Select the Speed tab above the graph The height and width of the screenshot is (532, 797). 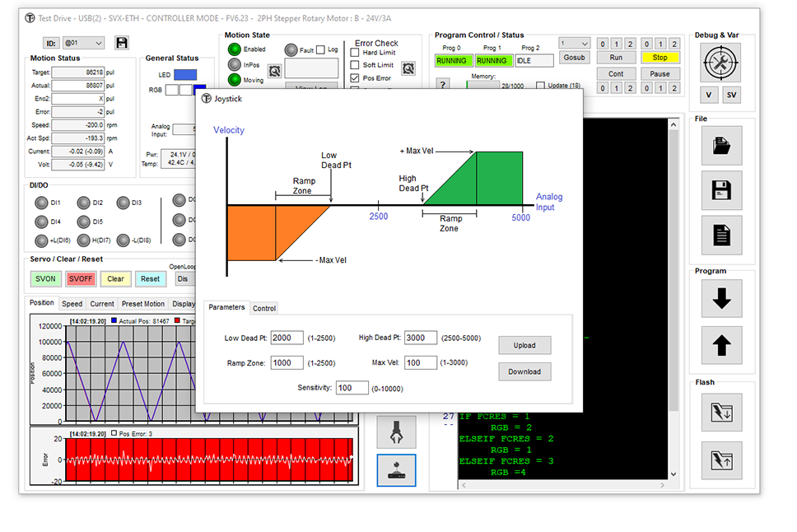[72, 304]
